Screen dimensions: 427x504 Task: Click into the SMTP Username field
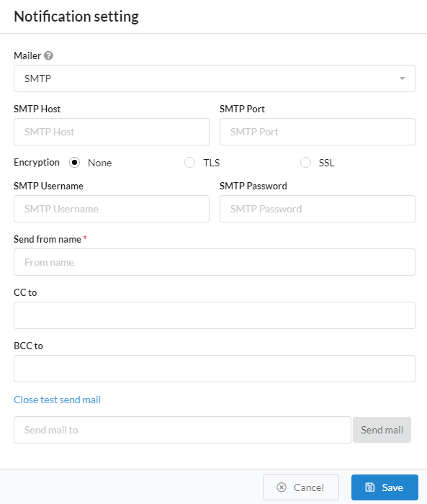(112, 209)
